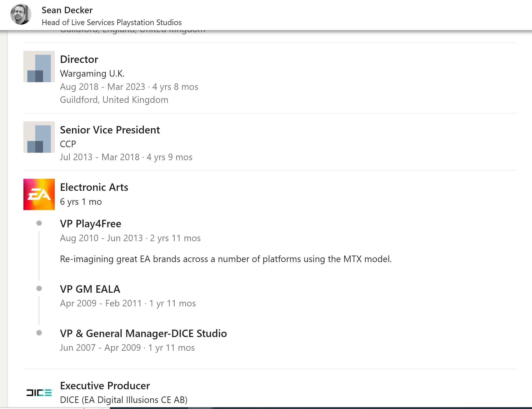The height and width of the screenshot is (409, 532).
Task: Click the 6 yrs 1 mo duration
Action: click(81, 202)
